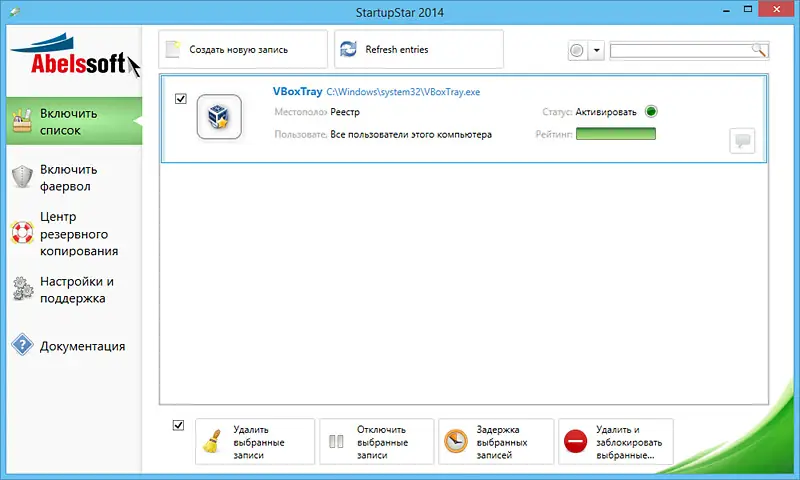Click the Активировать status text

pyautogui.click(x=606, y=112)
